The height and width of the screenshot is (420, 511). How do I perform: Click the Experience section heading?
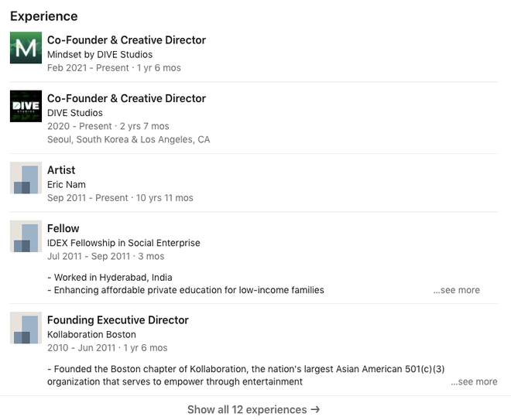coord(44,16)
